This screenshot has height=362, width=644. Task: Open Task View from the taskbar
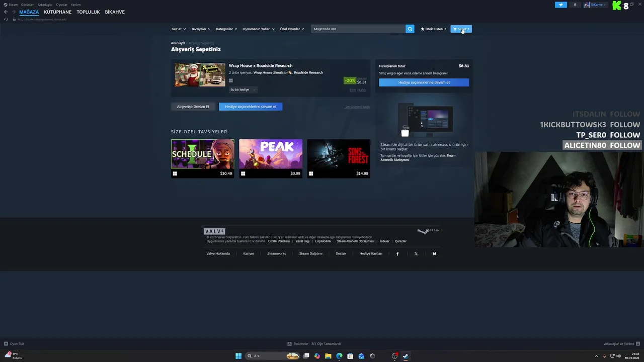pos(306,356)
